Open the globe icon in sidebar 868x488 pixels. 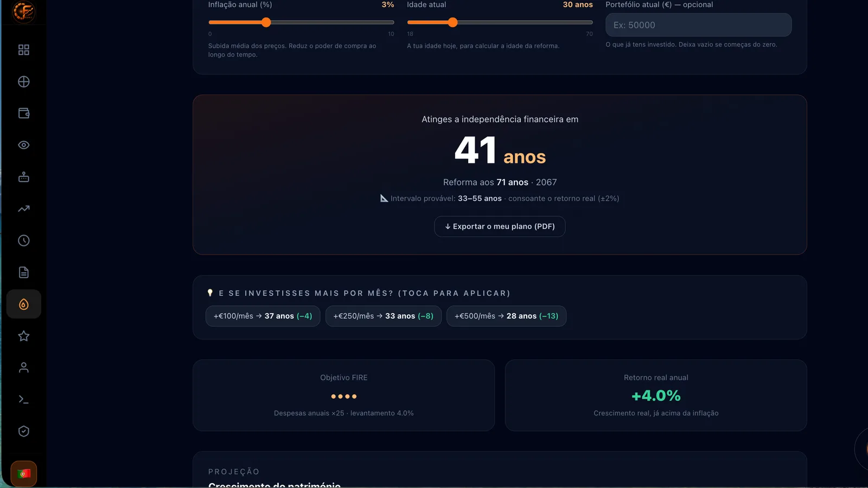click(24, 82)
